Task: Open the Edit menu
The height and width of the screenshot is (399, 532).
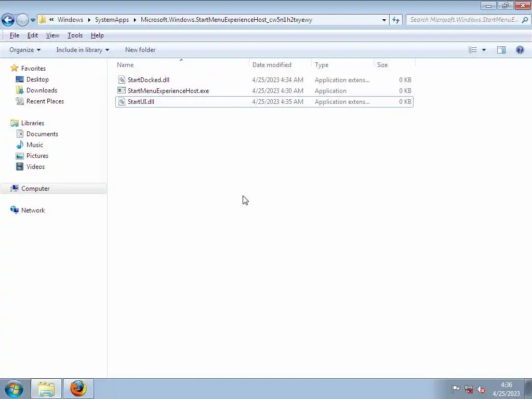Action: (33, 35)
